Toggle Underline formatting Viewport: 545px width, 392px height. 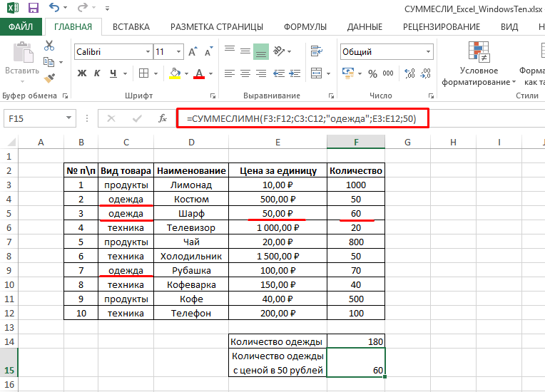(x=112, y=73)
